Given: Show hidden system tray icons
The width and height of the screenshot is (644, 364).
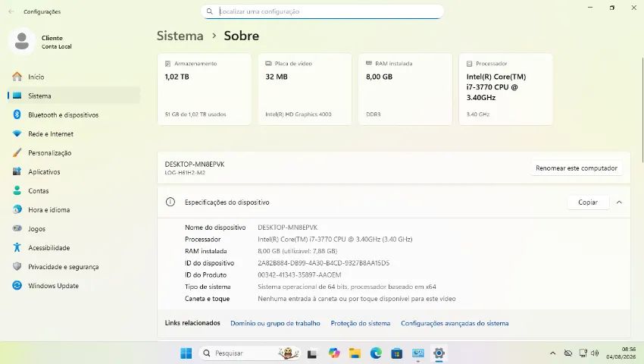Looking at the screenshot, I should 553,353.
